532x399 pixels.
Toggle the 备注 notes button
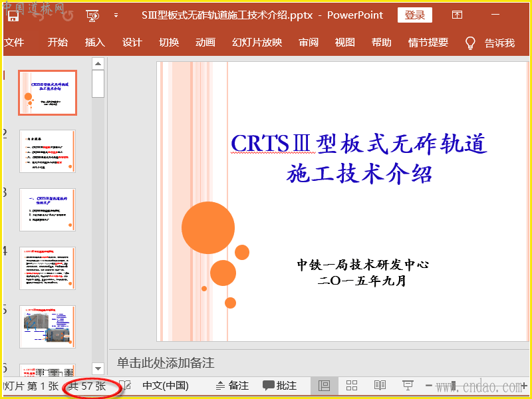[x=232, y=386]
